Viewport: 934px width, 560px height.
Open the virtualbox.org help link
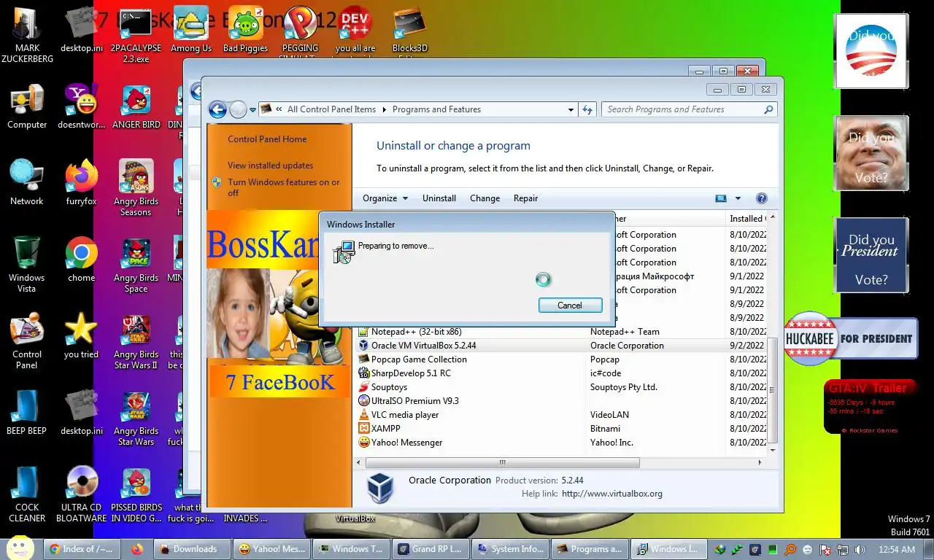point(612,494)
